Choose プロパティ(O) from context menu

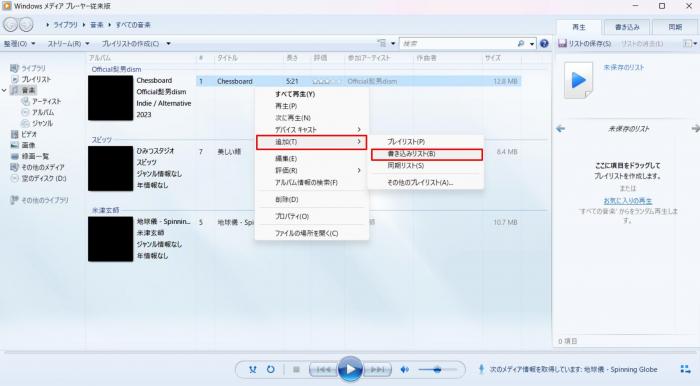(312, 216)
